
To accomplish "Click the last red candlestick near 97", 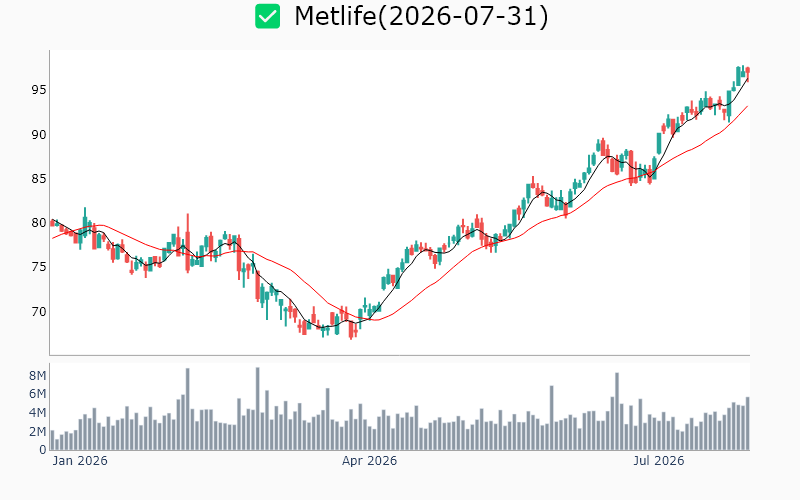I will pyautogui.click(x=748, y=73).
